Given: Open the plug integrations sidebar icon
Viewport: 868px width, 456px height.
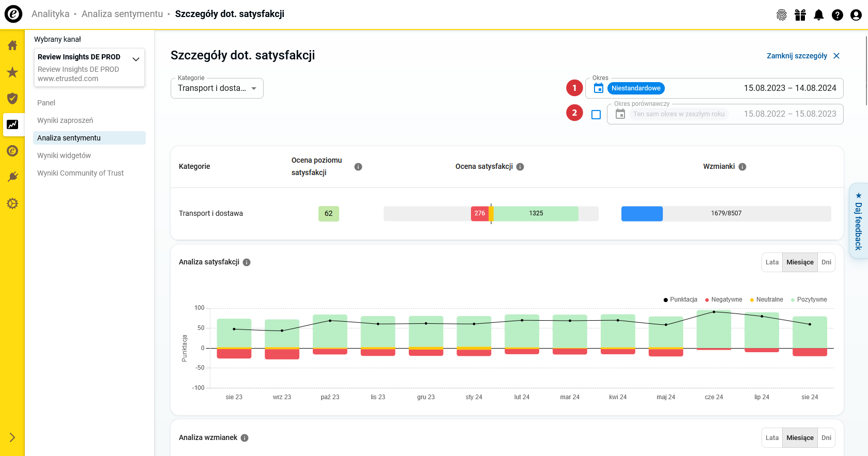Looking at the screenshot, I should coord(12,177).
